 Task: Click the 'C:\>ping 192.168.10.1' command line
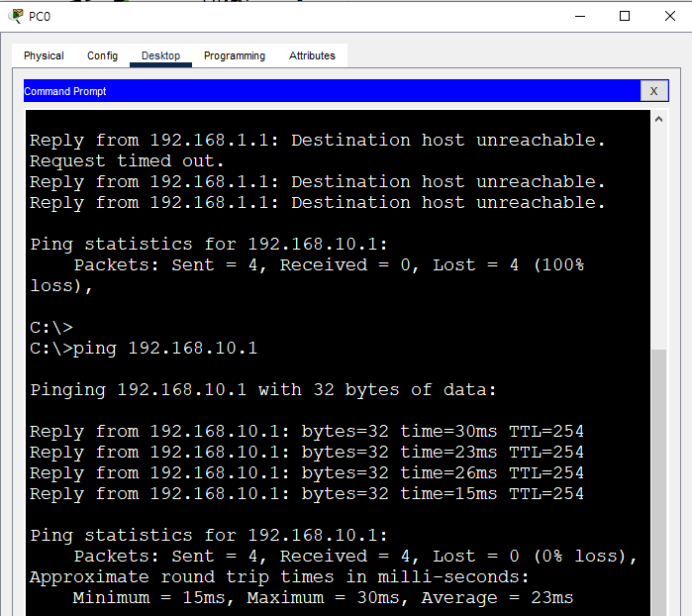pyautogui.click(x=144, y=349)
